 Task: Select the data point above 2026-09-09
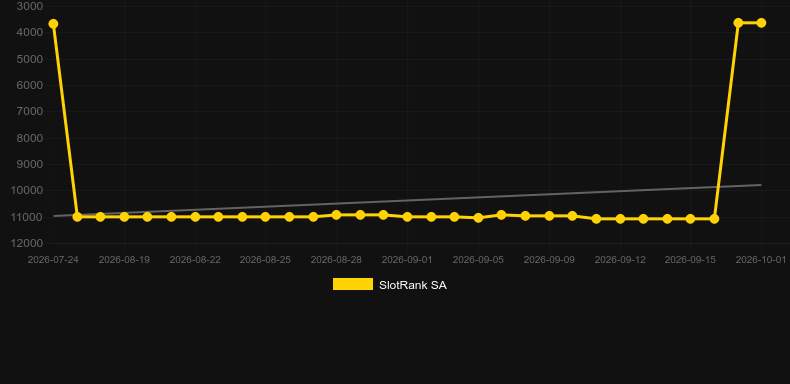click(549, 216)
